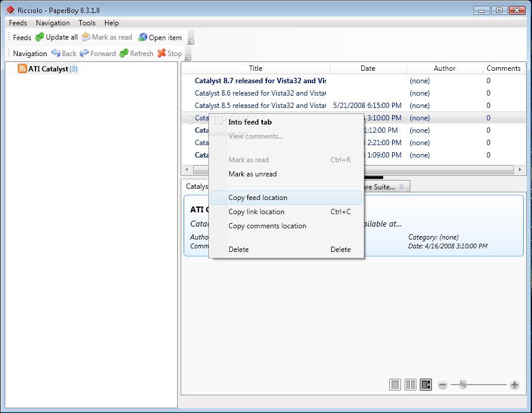Screen dimensions: 532x413
Task: Sort list by Comments column header
Action: tap(504, 68)
